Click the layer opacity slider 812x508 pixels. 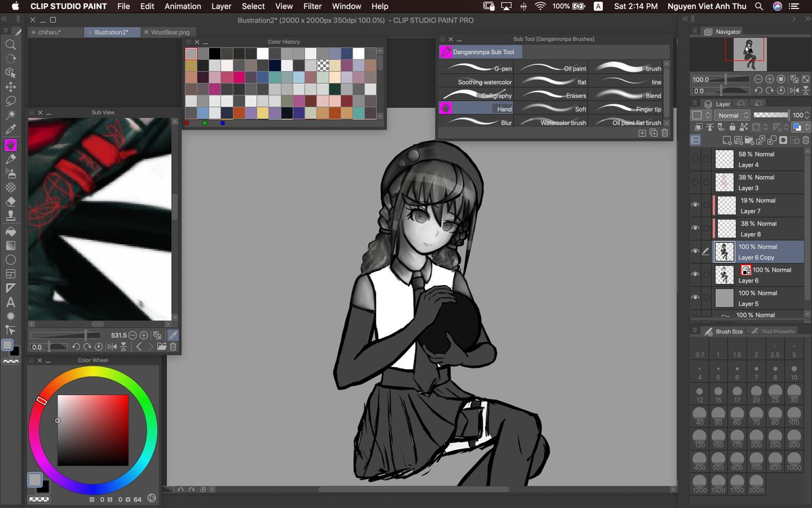point(771,115)
